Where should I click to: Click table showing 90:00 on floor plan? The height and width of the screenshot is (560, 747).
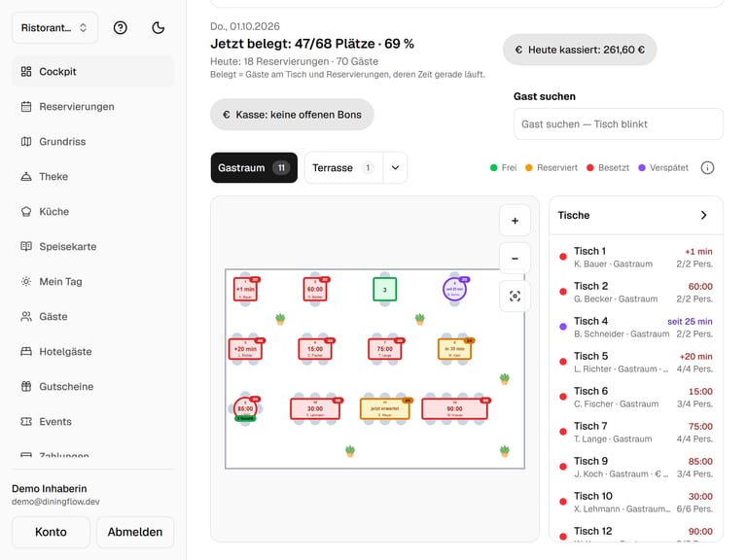(454, 408)
